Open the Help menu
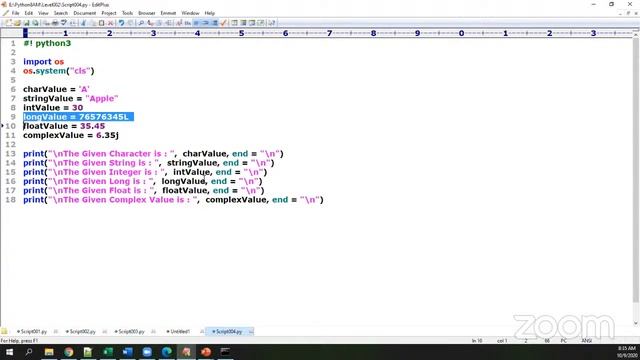This screenshot has width=640, height=360. coord(210,13)
